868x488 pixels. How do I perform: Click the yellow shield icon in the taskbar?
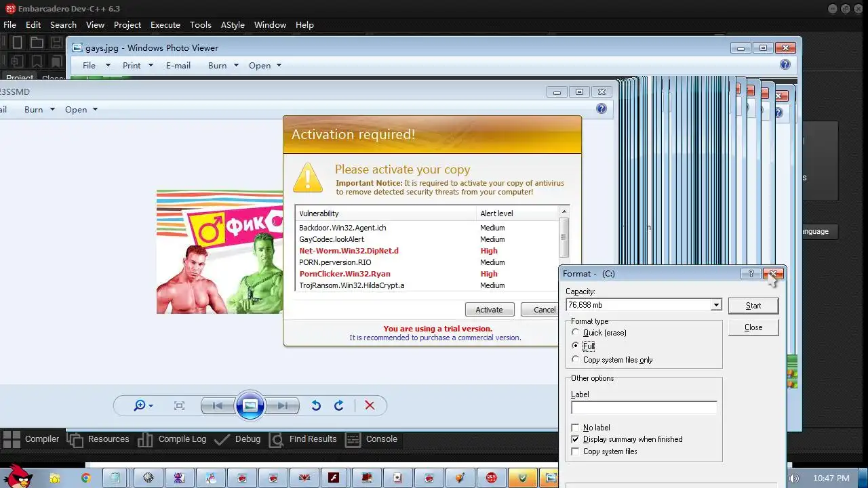523,478
